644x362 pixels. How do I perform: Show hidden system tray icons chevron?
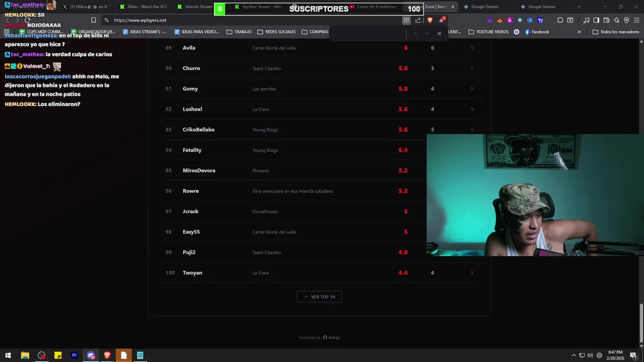point(574,355)
